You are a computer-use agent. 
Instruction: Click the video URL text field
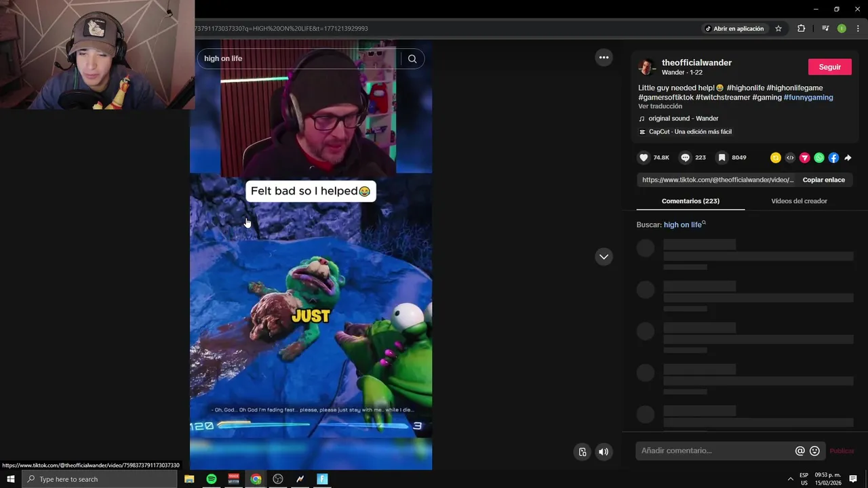[x=717, y=180]
